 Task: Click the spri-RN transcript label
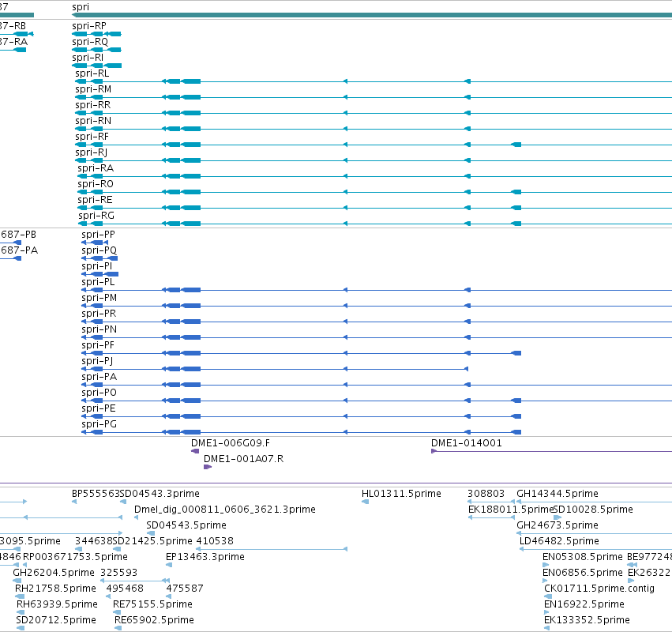pos(93,121)
